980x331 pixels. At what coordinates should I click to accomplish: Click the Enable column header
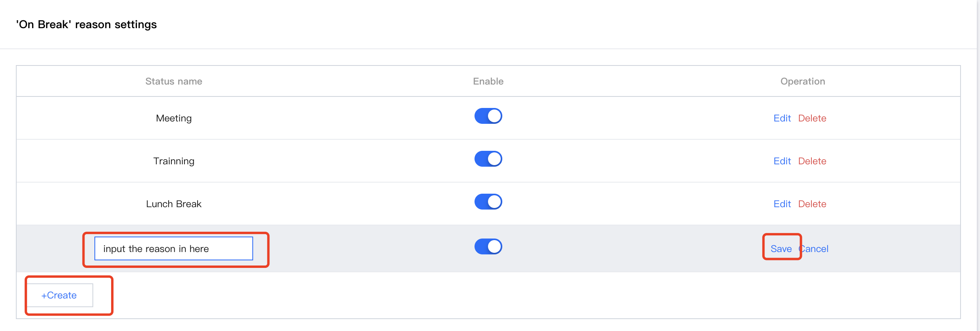pyautogui.click(x=488, y=81)
